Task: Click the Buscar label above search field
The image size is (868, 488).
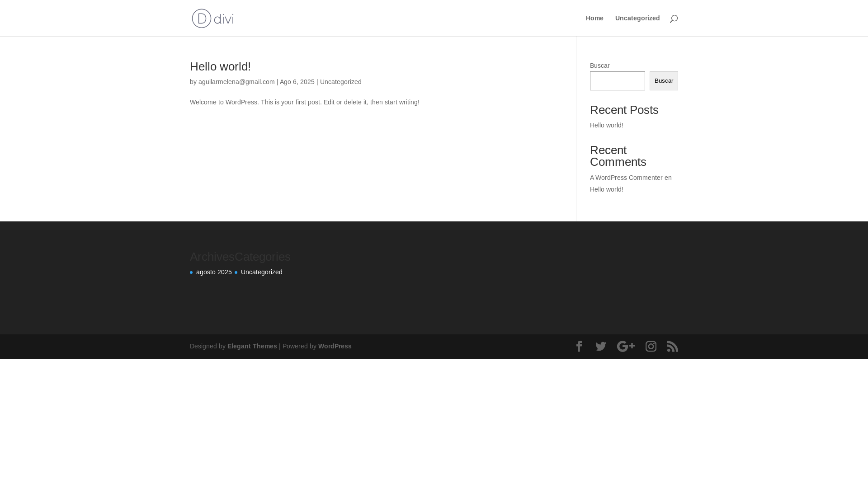Action: pos(600,66)
